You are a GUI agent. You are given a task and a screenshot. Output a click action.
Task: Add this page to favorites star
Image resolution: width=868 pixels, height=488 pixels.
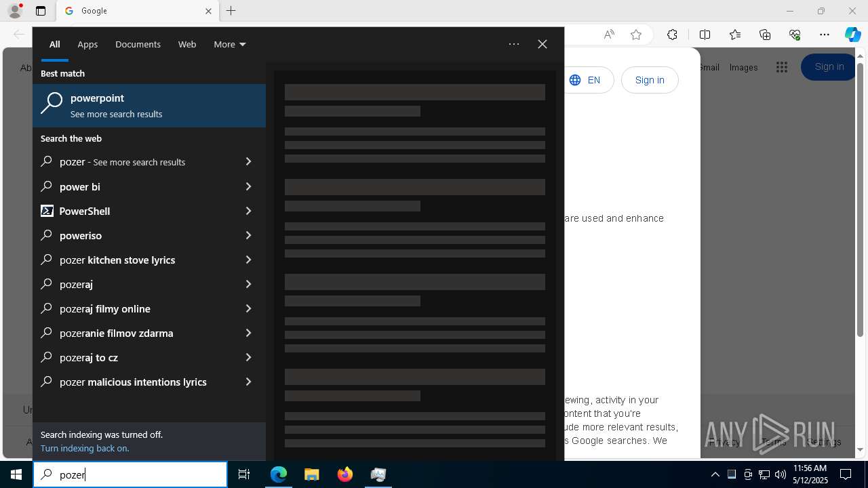[x=636, y=35]
